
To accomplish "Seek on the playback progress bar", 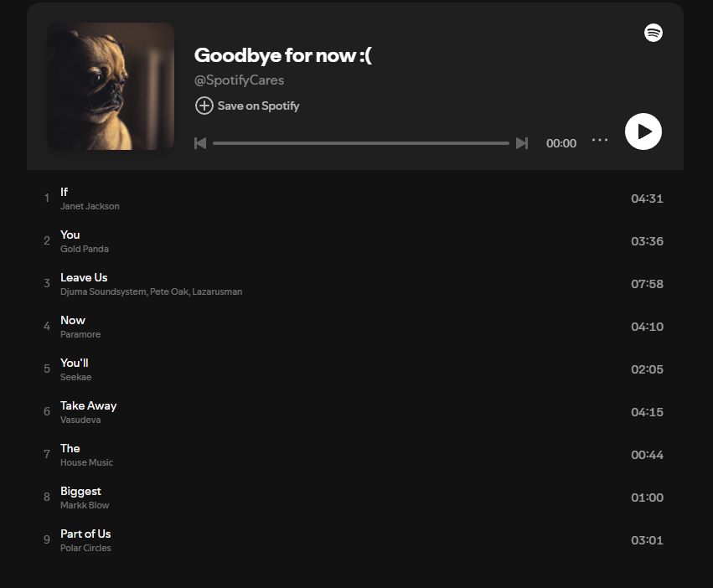I will pyautogui.click(x=361, y=143).
